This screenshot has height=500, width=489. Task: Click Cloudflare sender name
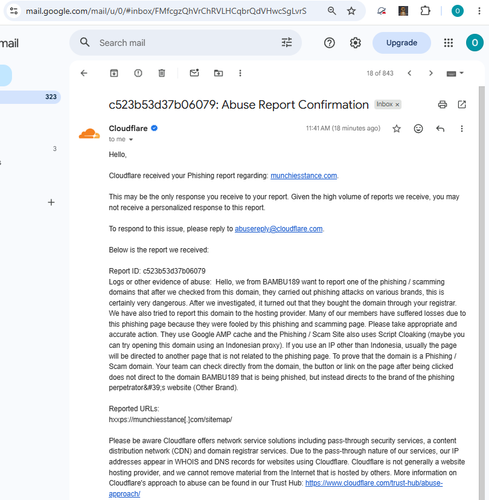pos(128,128)
